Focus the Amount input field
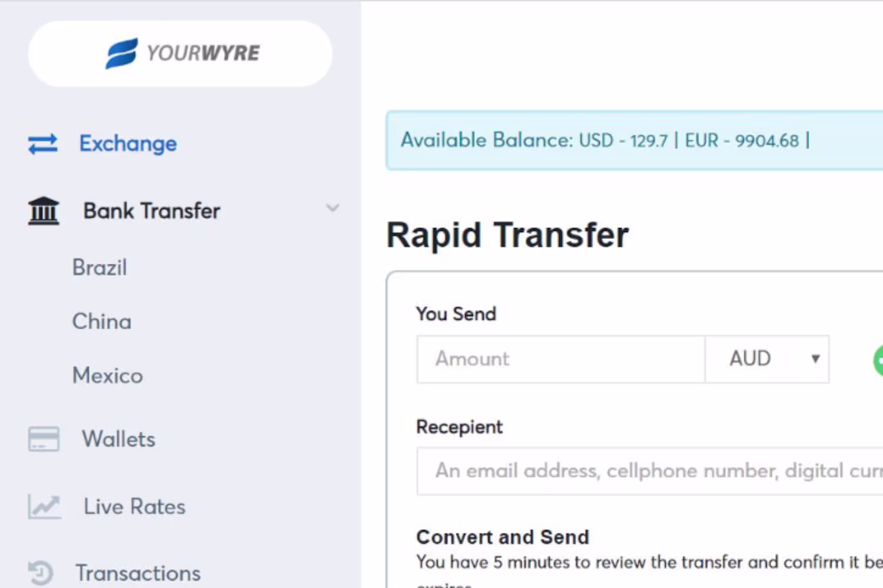The width and height of the screenshot is (883, 588). click(560, 359)
